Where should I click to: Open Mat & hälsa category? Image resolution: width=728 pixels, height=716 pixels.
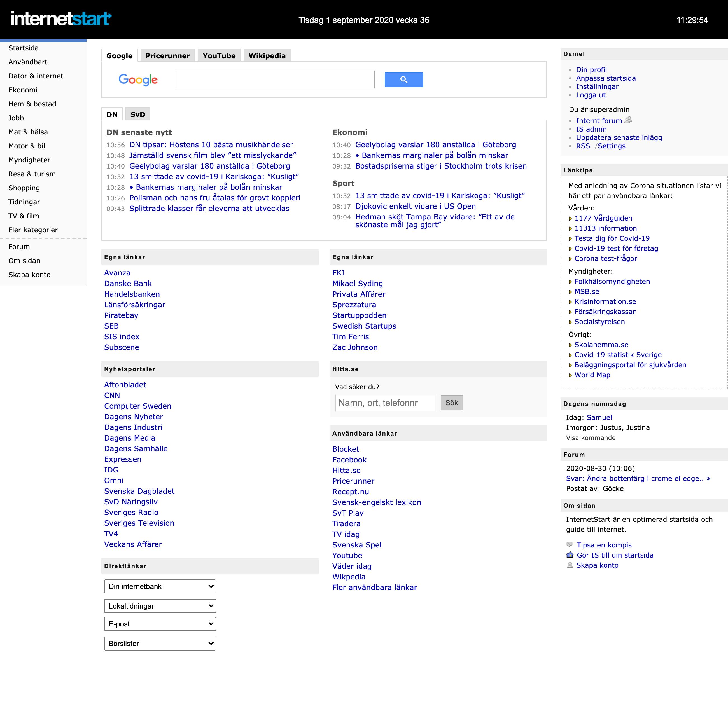[x=28, y=132]
